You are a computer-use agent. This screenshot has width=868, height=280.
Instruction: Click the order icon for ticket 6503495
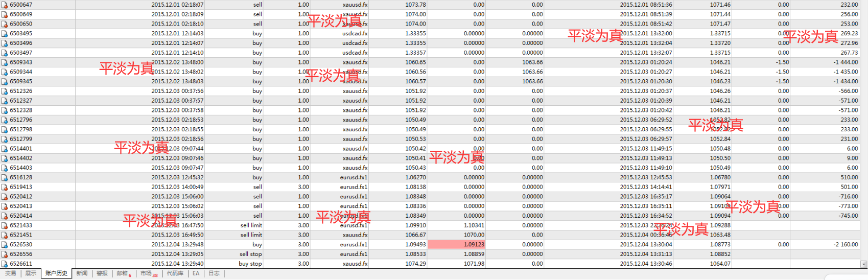[5, 34]
